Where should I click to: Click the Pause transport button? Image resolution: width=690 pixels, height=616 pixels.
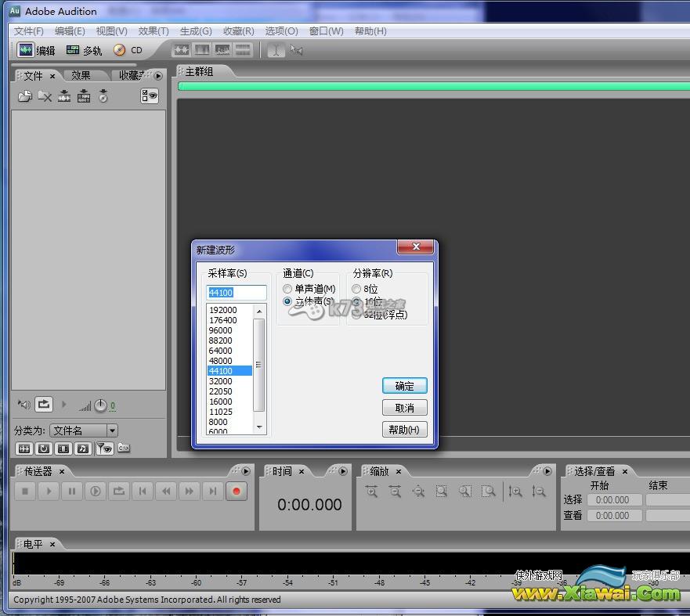point(72,491)
